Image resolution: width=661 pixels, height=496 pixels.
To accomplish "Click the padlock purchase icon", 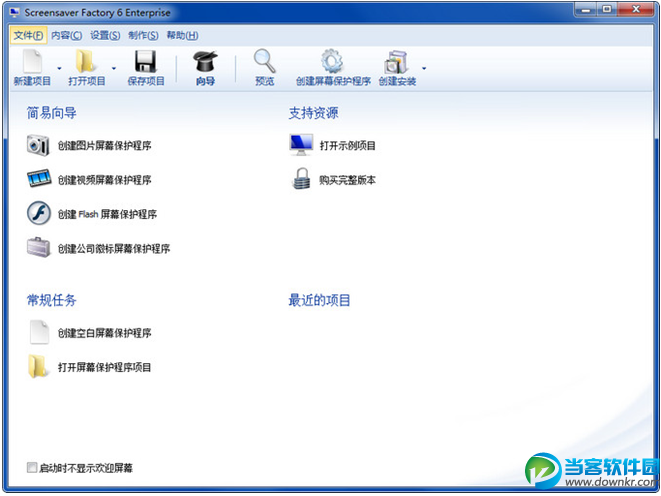I will [301, 179].
